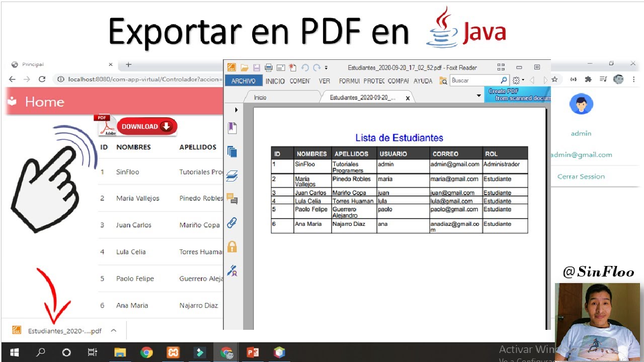Click the Print icon in Foxit toolbar
Viewport: 644px width, 362px height.
click(x=269, y=67)
